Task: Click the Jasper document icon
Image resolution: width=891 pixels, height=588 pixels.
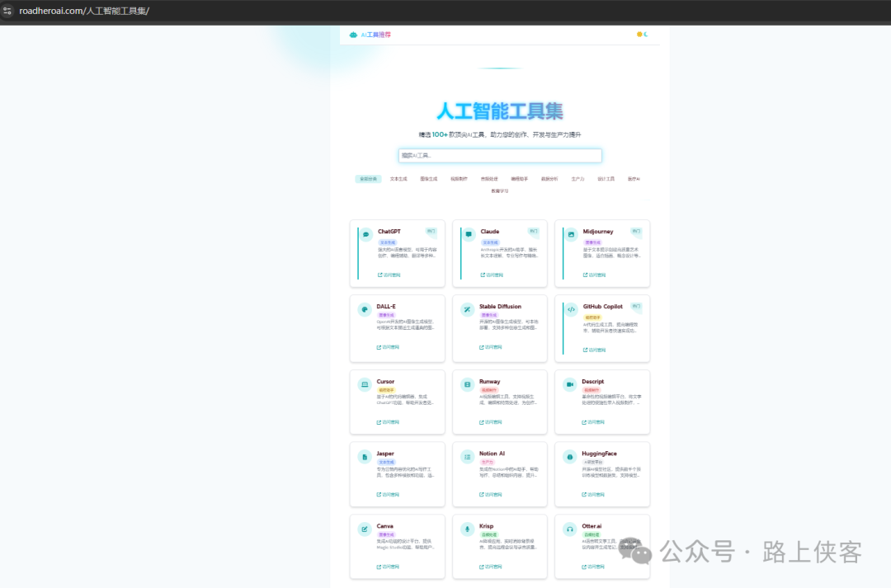Action: point(365,457)
